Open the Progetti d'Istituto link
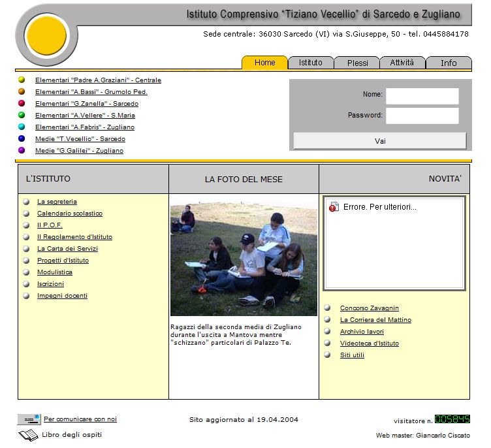The image size is (491, 448). coord(63,261)
